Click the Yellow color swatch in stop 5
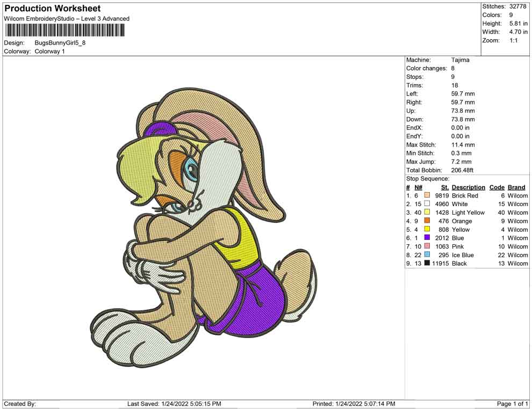 pyautogui.click(x=427, y=229)
